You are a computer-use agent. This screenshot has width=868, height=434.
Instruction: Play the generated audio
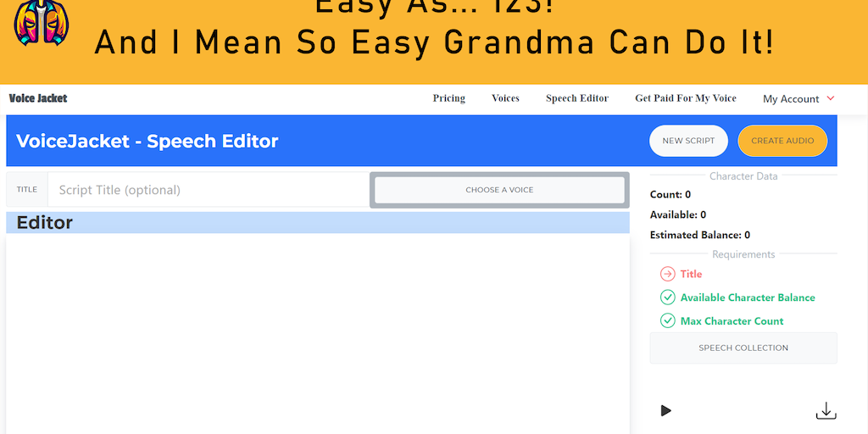[x=666, y=411]
